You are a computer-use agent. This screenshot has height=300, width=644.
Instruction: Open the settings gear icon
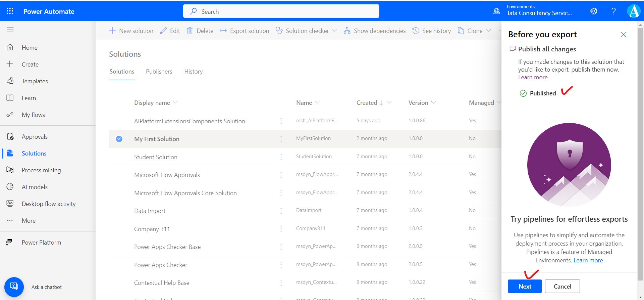pos(593,11)
